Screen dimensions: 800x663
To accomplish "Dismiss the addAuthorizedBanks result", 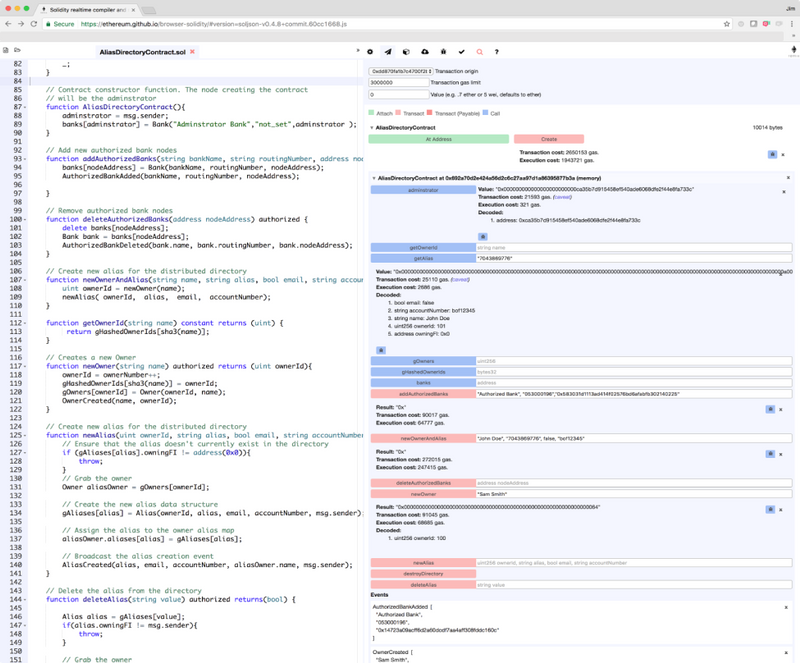I will pos(781,409).
